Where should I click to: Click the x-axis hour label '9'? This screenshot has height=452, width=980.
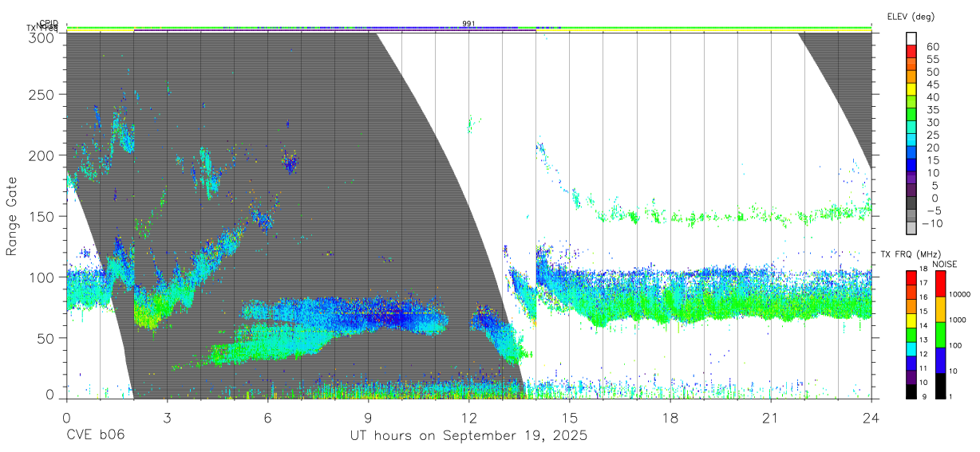coord(368,418)
